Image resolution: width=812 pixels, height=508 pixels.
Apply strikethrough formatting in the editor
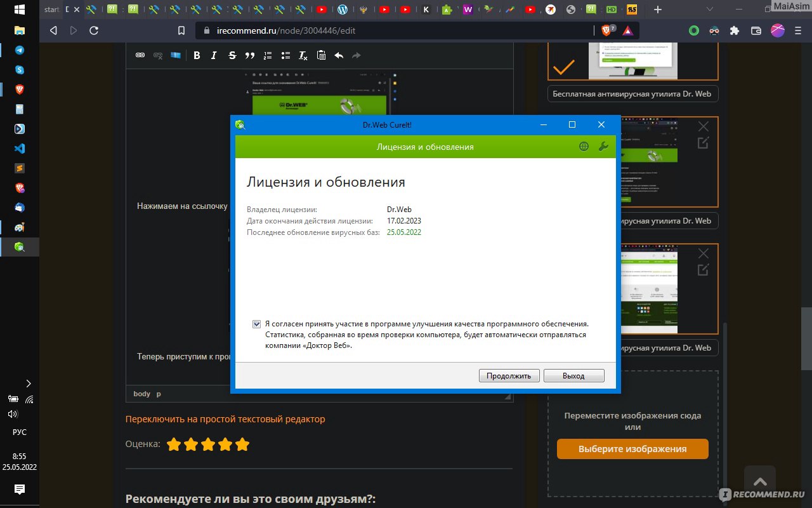(232, 56)
